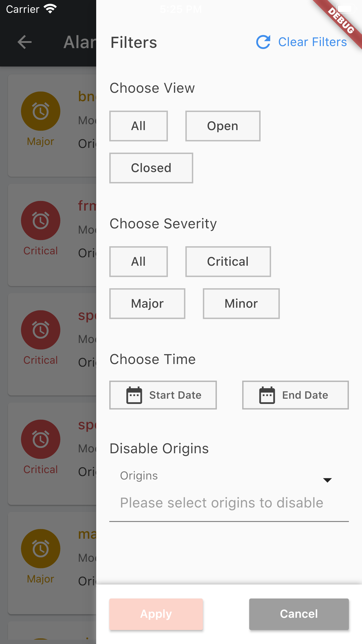Tap the third alarm's Critical clock icon
362x644 pixels.
point(41,330)
